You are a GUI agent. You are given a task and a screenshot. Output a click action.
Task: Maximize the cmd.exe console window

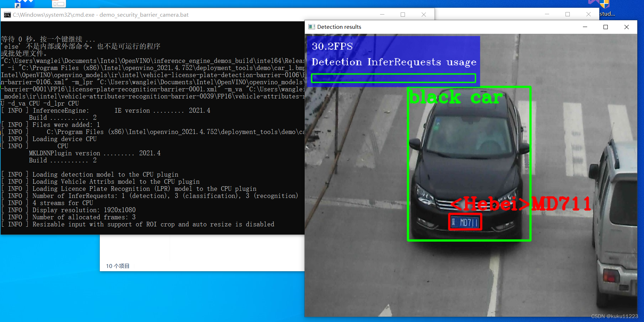tap(403, 15)
